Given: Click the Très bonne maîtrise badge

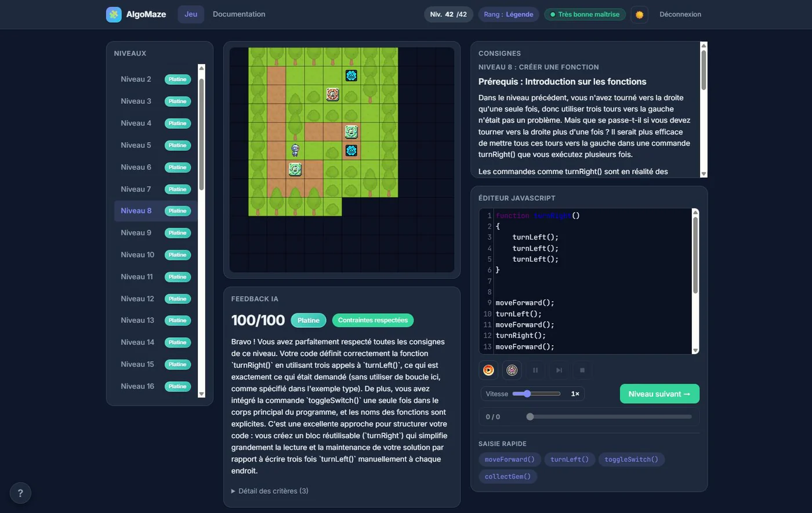Looking at the screenshot, I should click(585, 15).
